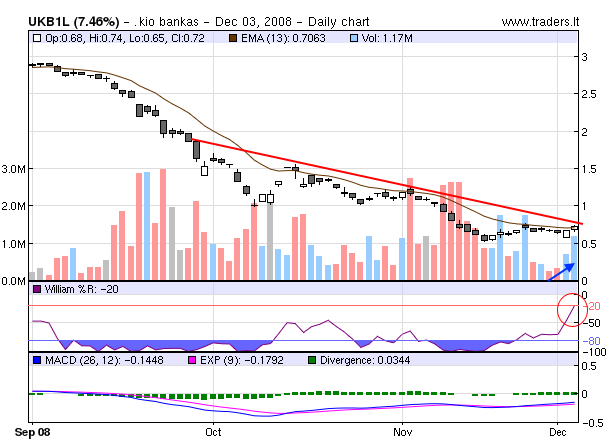Click the 'Dec' date axis label
Viewport: 606px width, 448px height.
click(558, 432)
